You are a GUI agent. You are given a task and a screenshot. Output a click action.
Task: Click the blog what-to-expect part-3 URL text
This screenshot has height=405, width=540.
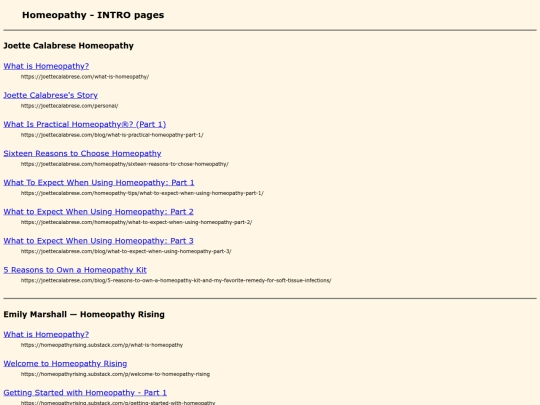[x=126, y=251]
